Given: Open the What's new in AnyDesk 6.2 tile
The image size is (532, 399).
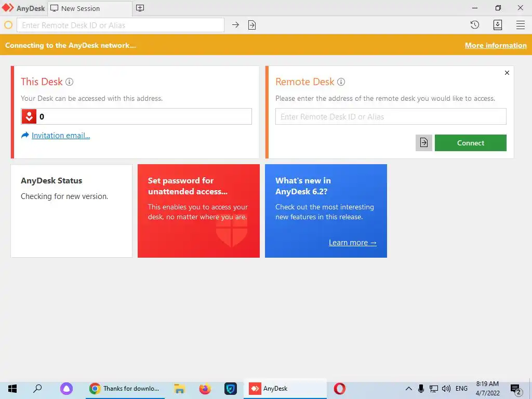Looking at the screenshot, I should [326, 211].
